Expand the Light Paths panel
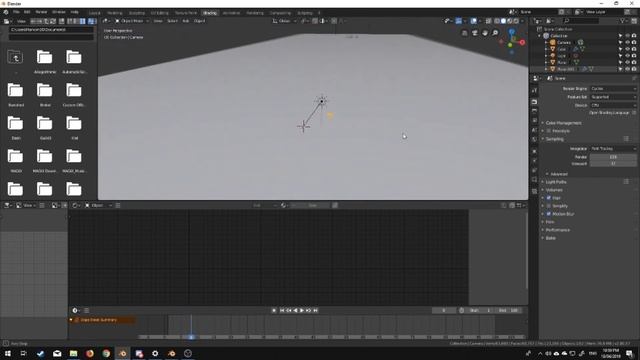The width and height of the screenshot is (640, 360). [556, 182]
